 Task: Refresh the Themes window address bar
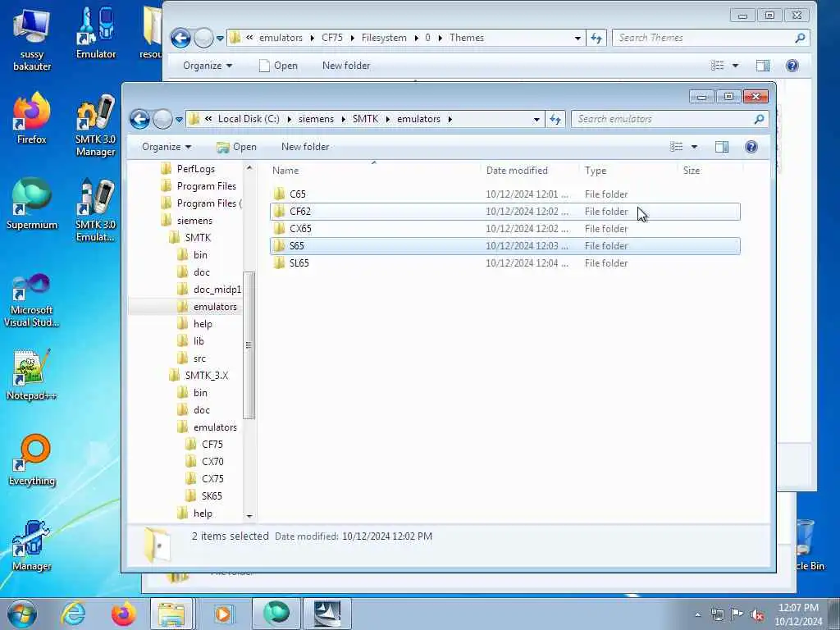[596, 38]
